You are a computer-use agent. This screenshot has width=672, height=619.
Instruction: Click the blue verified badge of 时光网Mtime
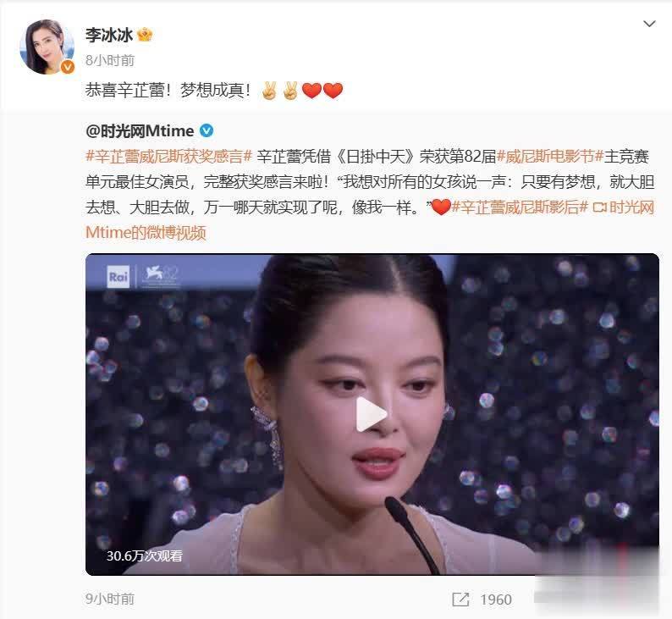[207, 130]
